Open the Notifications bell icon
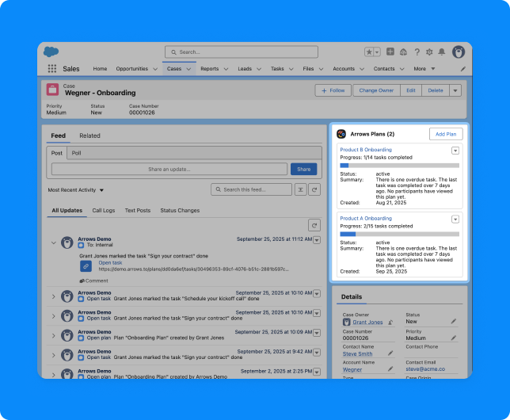Image resolution: width=510 pixels, height=420 pixels. tap(442, 52)
